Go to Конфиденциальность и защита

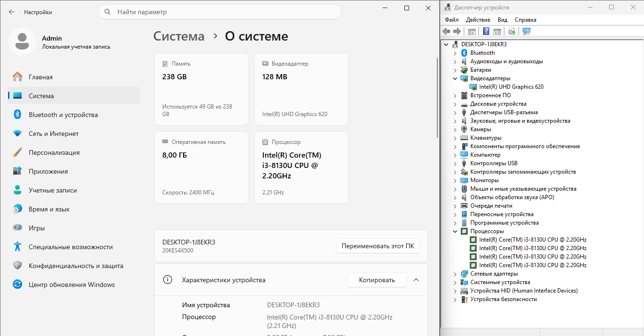click(74, 266)
